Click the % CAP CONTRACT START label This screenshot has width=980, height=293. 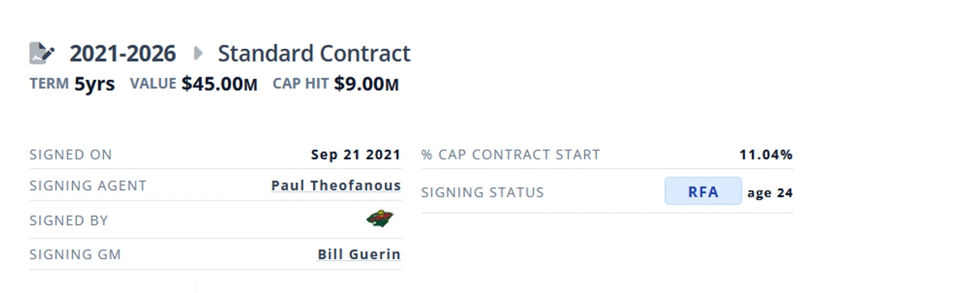[510, 155]
